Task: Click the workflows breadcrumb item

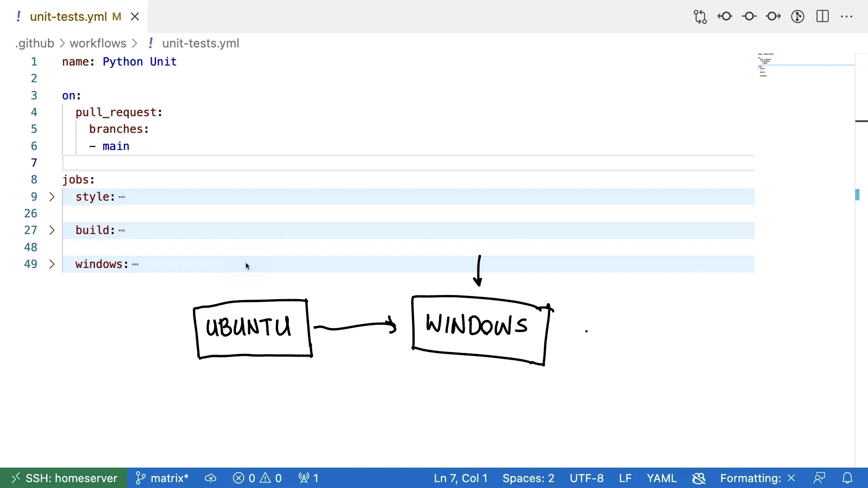Action: pos(98,43)
